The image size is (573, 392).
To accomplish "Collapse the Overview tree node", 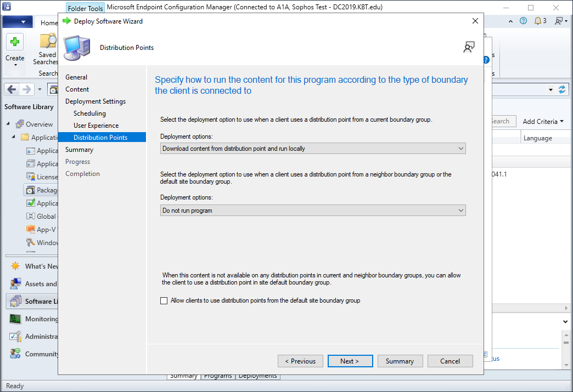I will pos(8,124).
